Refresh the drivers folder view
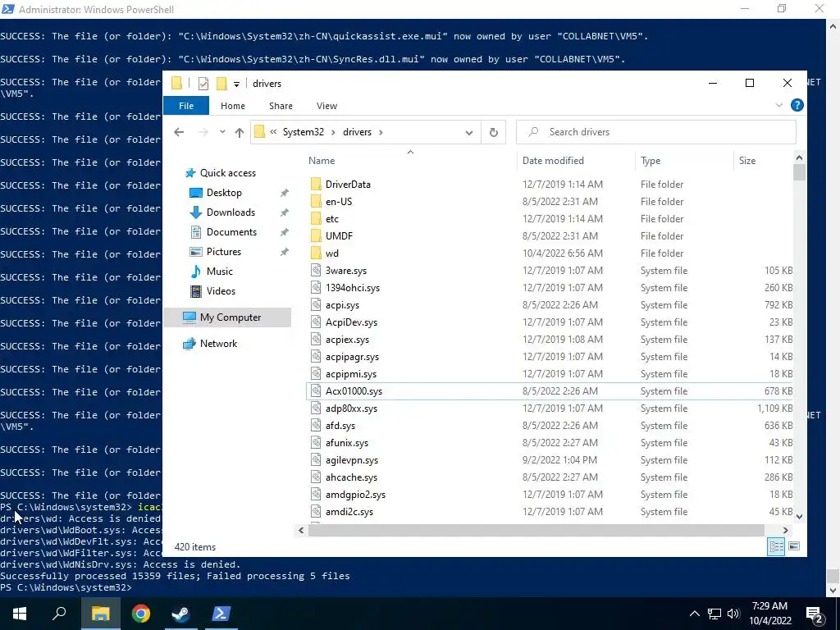840x630 pixels. tap(493, 132)
